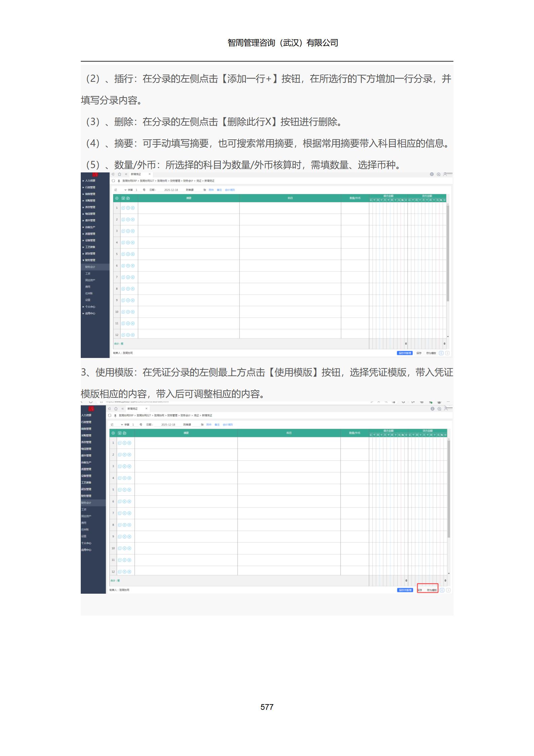Screen dimensions: 534x756
Task: Close the 新增凭证 tab in the first screenshot
Action: [x=149, y=174]
